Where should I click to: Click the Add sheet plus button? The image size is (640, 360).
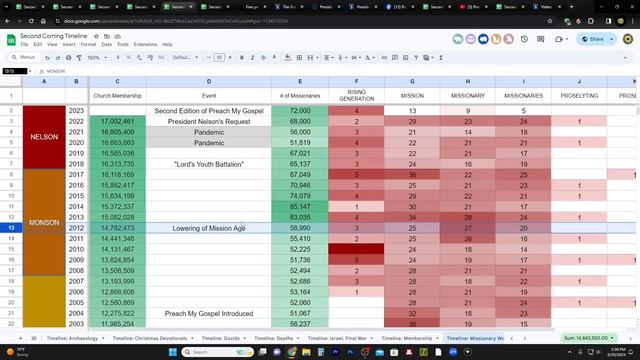pyautogui.click(x=20, y=338)
